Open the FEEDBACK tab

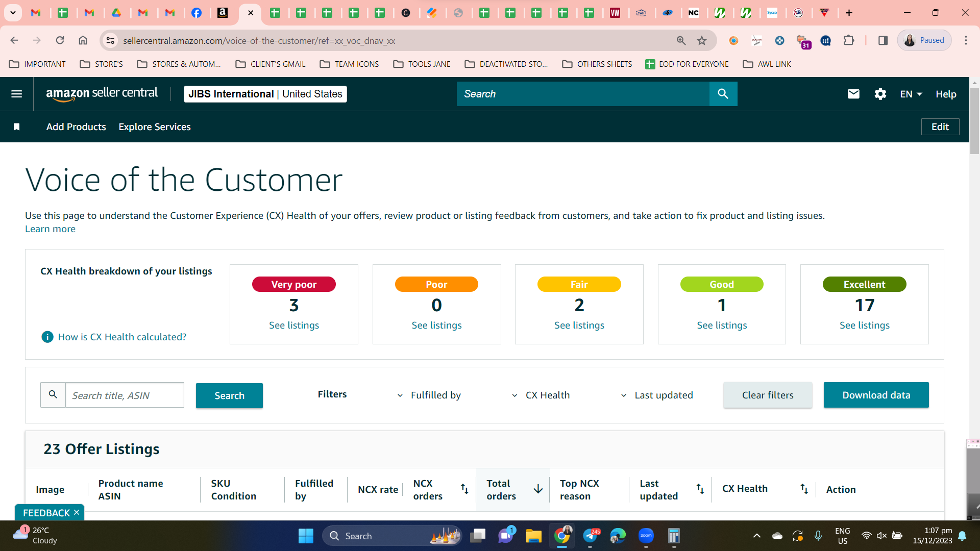coord(46,512)
